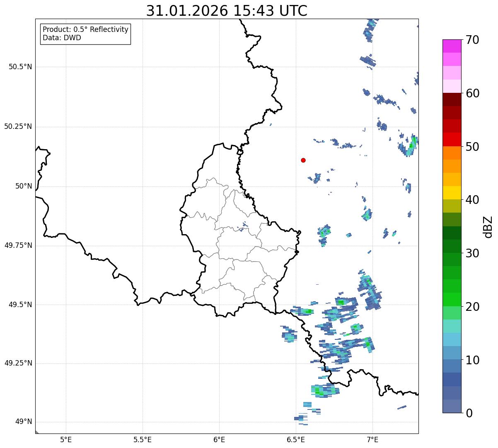Click the 50.25°N latitude label
This screenshot has width=498, height=448.
[18, 126]
